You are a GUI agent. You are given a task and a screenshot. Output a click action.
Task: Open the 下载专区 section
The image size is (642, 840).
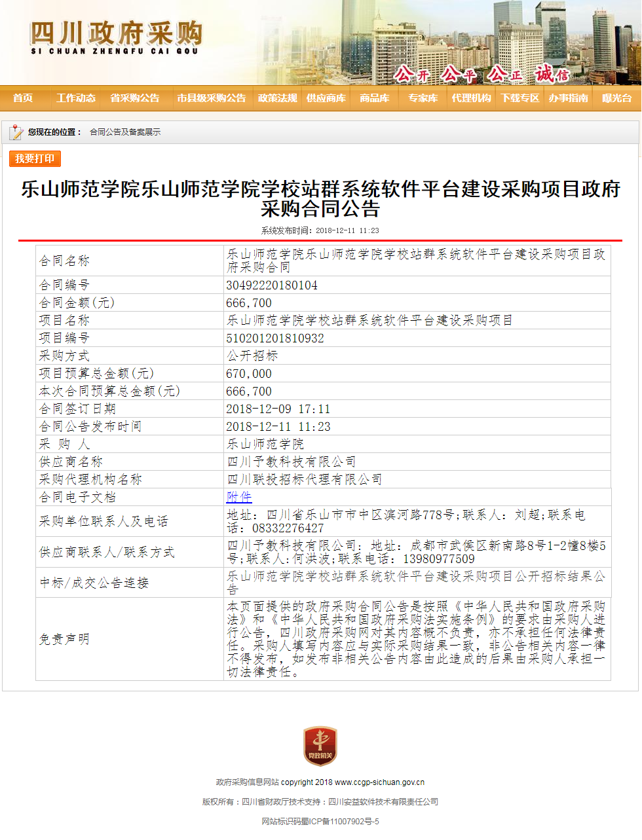(x=519, y=98)
